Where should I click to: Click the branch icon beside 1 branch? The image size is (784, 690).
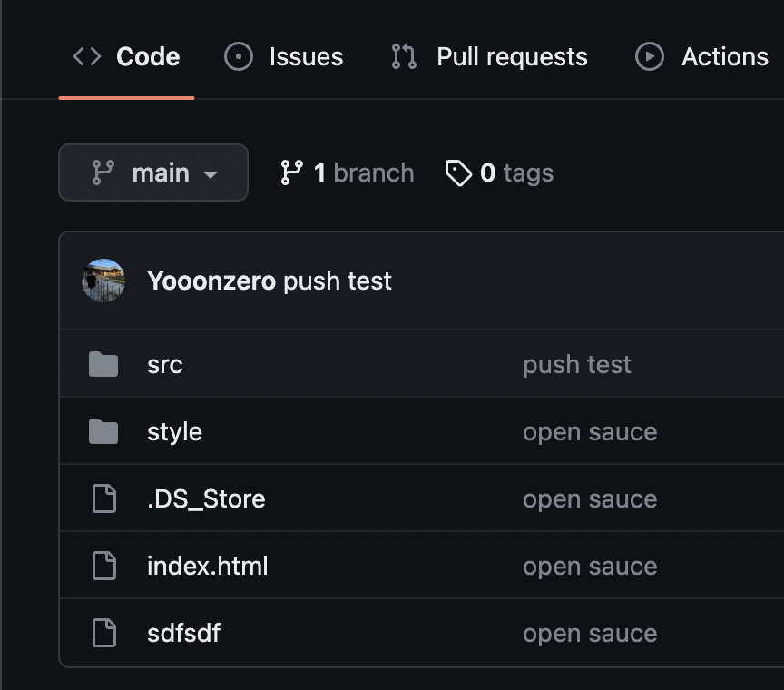291,172
